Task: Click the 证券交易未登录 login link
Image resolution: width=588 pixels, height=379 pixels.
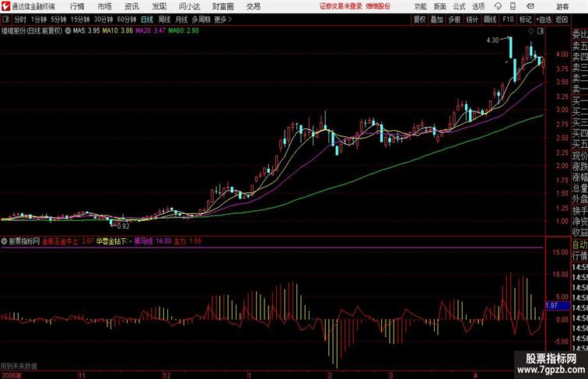Action: [x=341, y=6]
